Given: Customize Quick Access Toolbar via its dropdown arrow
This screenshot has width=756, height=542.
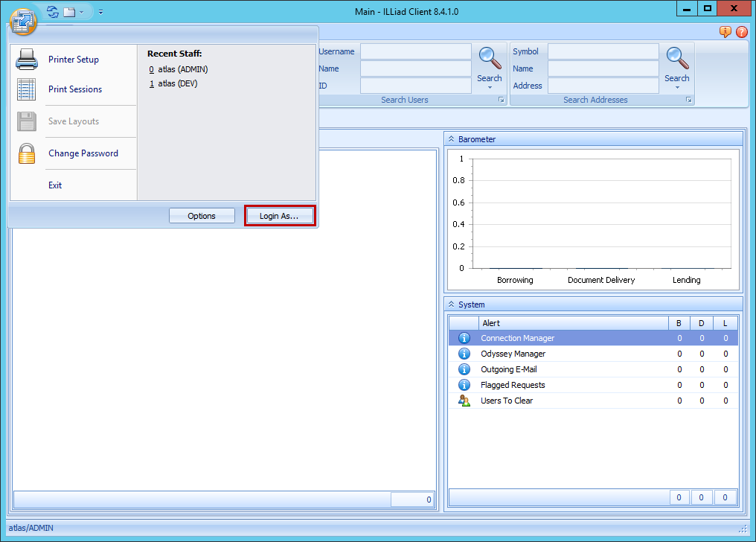Looking at the screenshot, I should (100, 11).
